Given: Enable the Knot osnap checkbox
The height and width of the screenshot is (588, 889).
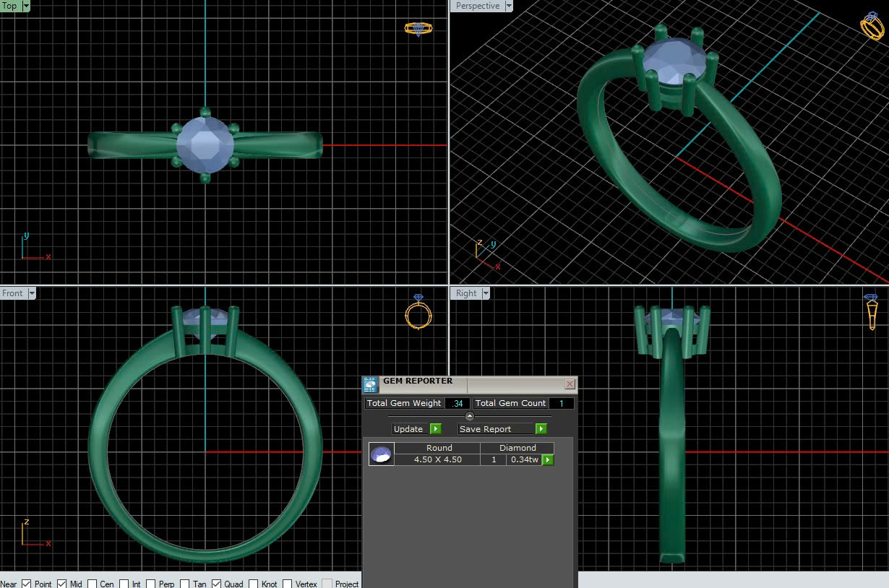Looking at the screenshot, I should pyautogui.click(x=253, y=584).
